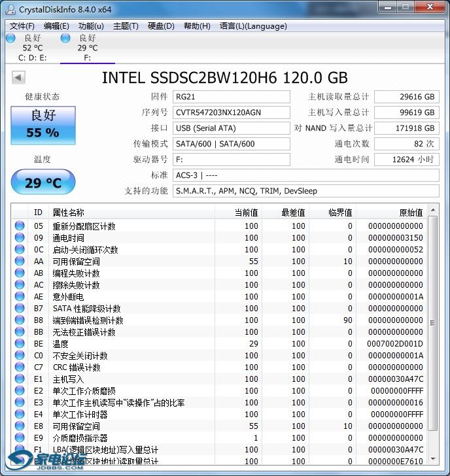Click status orb of row AC 擦除失败计数

(x=20, y=284)
